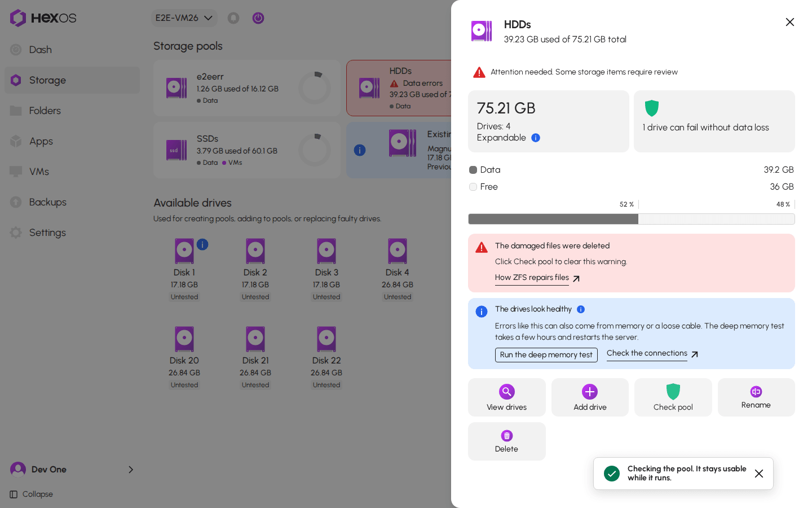Viewport: 812px width, 508px height.
Task: Run the deep memory test
Action: click(546, 354)
